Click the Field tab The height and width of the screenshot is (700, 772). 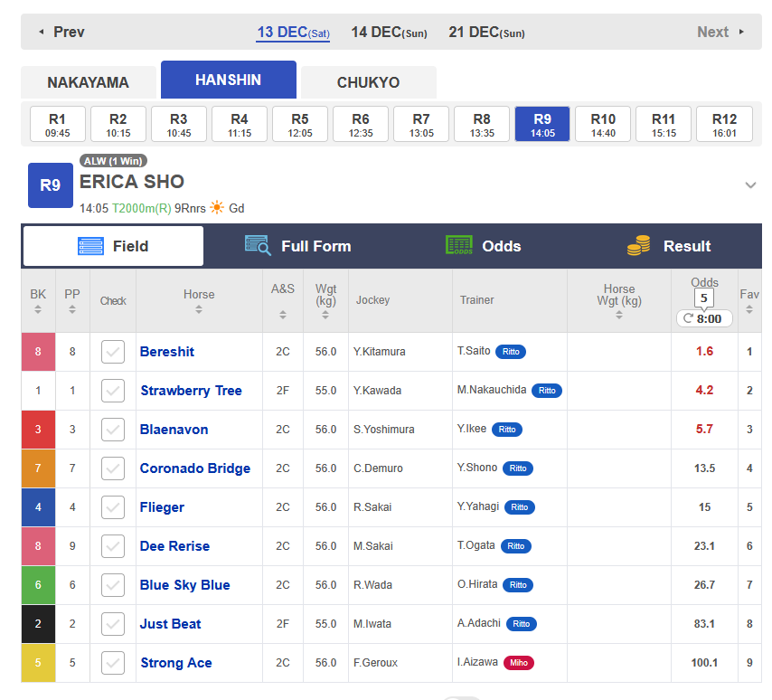(x=113, y=246)
